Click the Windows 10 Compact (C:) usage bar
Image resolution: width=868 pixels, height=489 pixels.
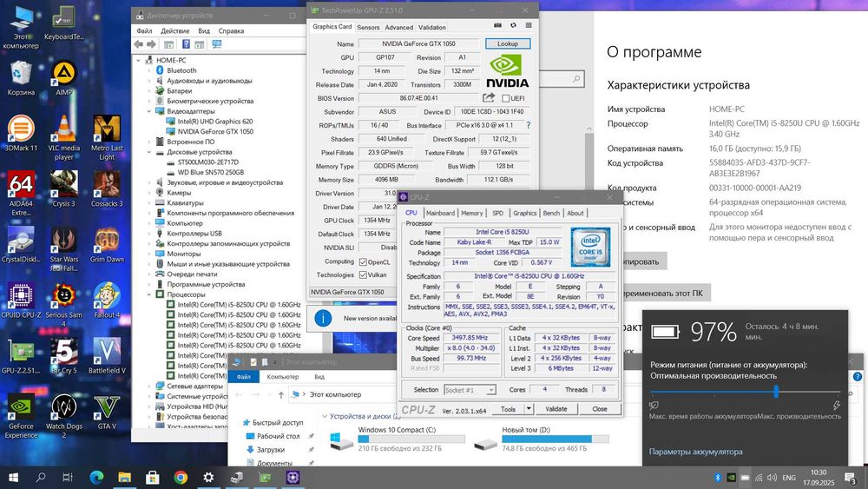click(411, 439)
